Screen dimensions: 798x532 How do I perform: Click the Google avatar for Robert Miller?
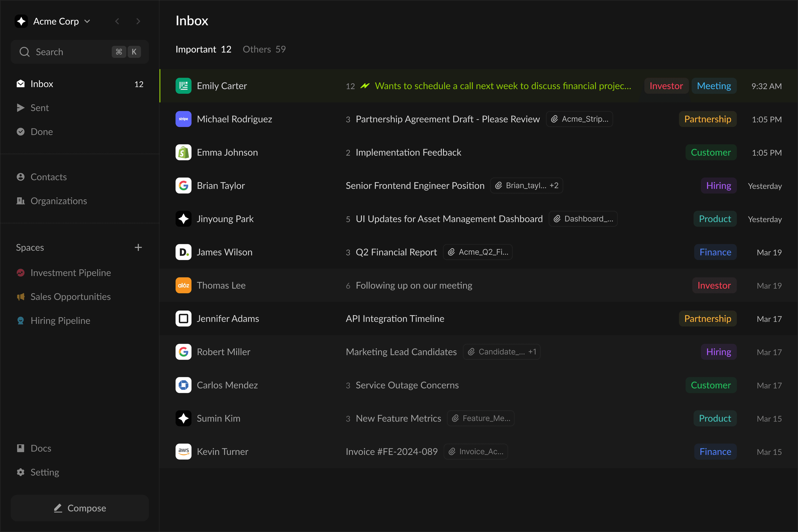click(x=183, y=352)
